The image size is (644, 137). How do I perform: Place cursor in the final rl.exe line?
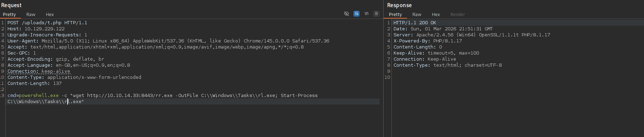click(46, 101)
